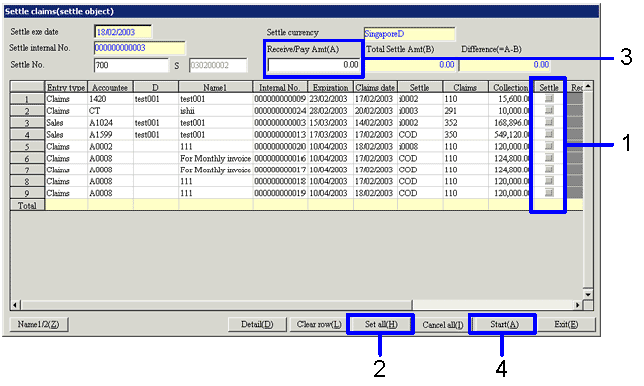This screenshot has height=386, width=644.
Task: Tick the Settle checkbox in row 3
Action: 549,122
